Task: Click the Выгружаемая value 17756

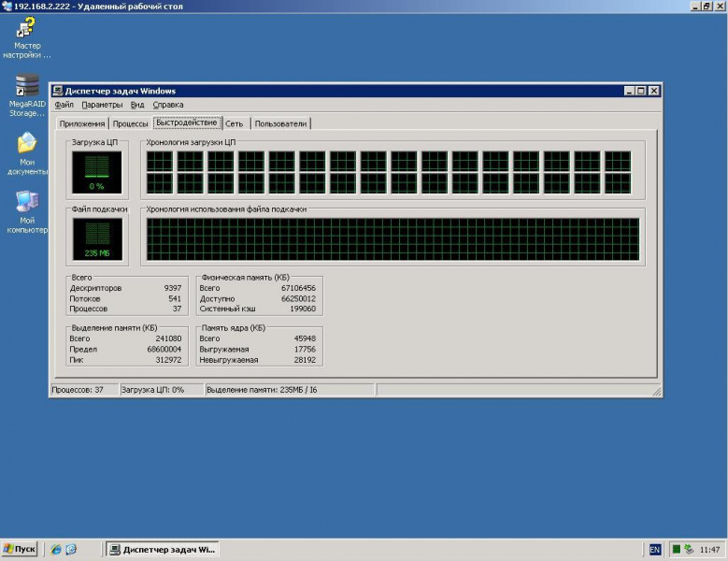Action: [305, 350]
